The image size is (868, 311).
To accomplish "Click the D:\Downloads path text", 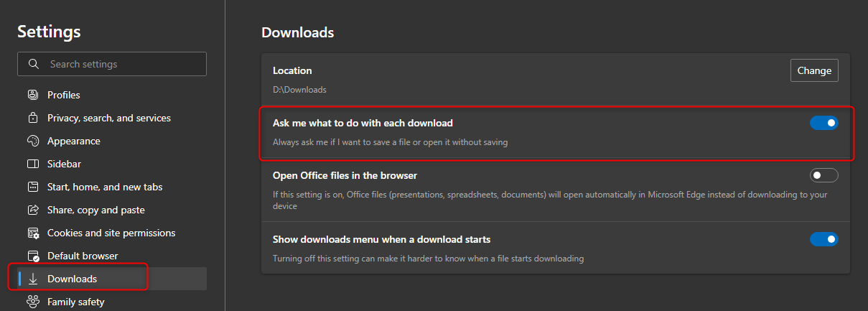I will [299, 90].
